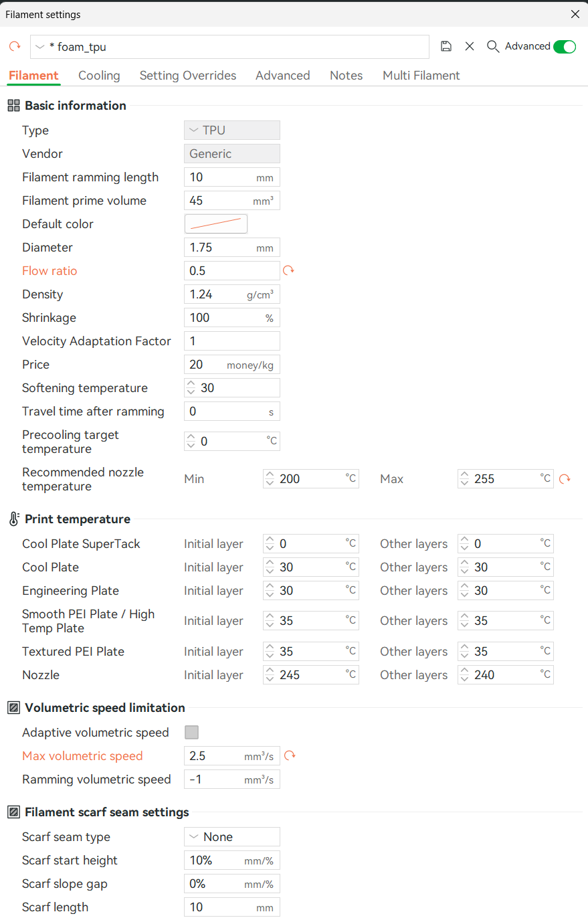The width and height of the screenshot is (588, 920).
Task: Toggle the Advanced mode switch
Action: [x=565, y=46]
